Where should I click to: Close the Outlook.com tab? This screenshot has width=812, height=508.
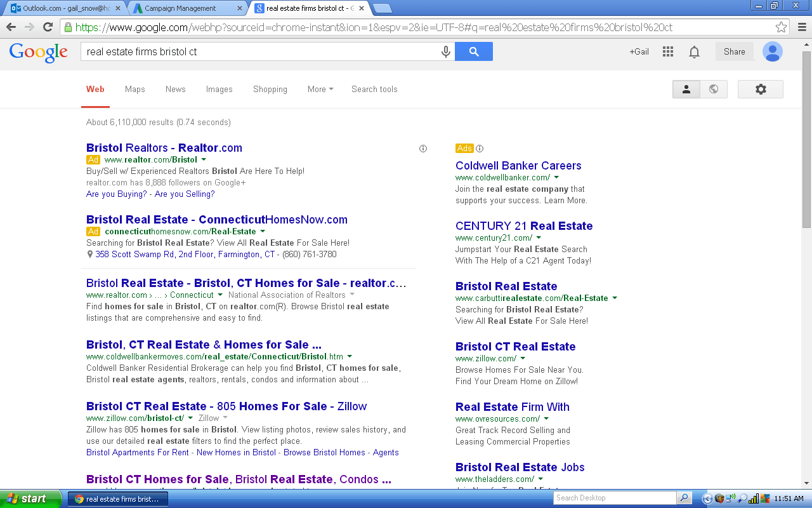coord(117,8)
